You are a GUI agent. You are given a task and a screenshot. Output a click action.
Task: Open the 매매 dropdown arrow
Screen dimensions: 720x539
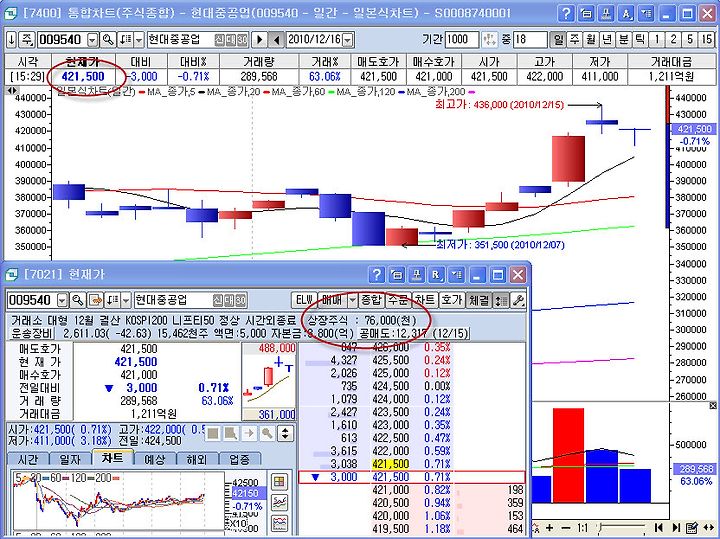pyautogui.click(x=352, y=301)
